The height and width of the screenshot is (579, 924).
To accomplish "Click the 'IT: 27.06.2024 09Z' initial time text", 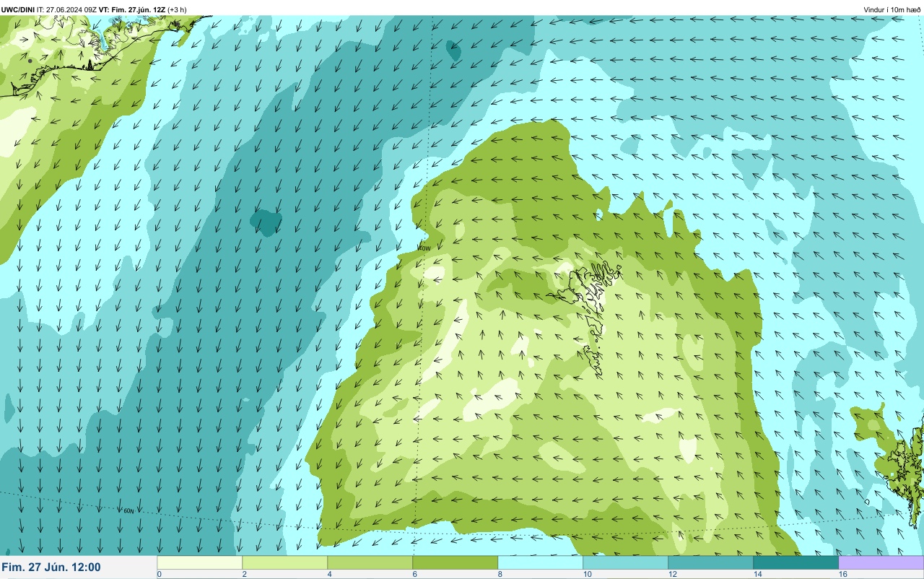I will pyautogui.click(x=67, y=9).
